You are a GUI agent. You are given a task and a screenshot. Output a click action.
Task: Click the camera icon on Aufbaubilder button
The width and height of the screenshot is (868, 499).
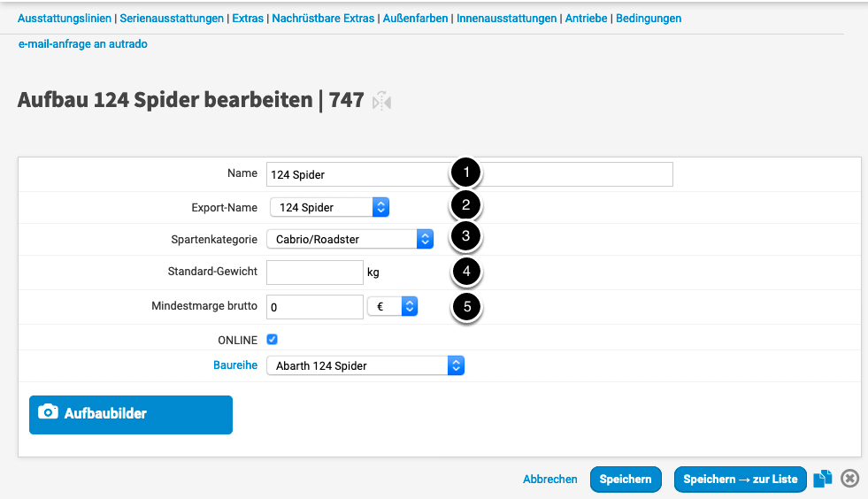point(49,413)
